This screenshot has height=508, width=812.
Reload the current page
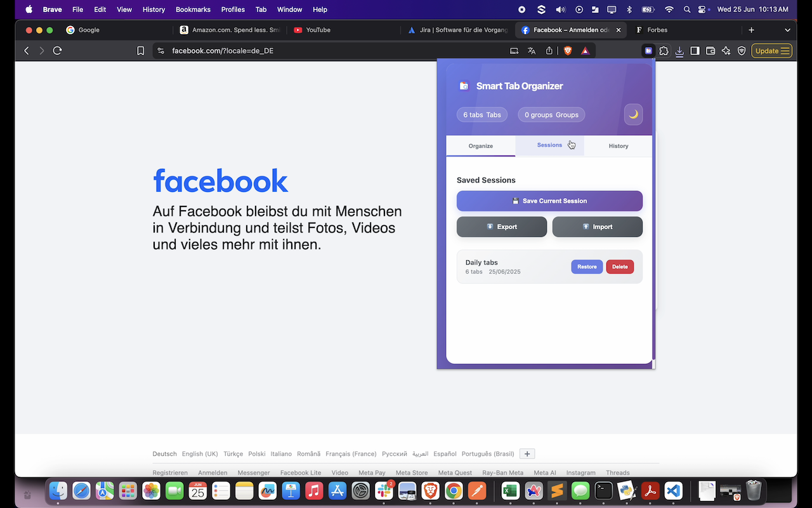pos(57,51)
